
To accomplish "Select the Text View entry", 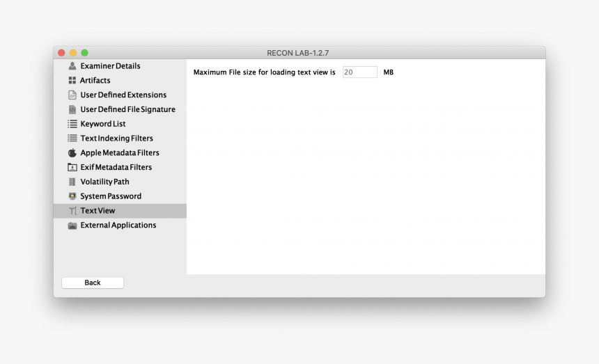I will 120,211.
